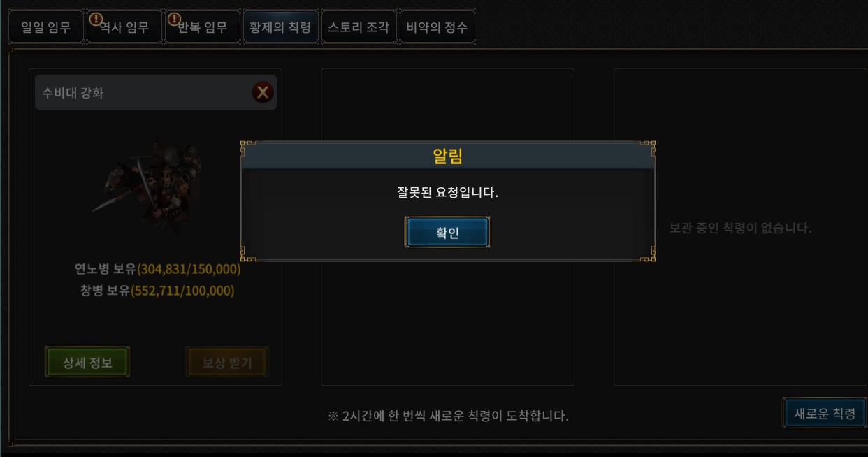
Task: Open the 스토리 조각 tab
Action: (x=359, y=28)
